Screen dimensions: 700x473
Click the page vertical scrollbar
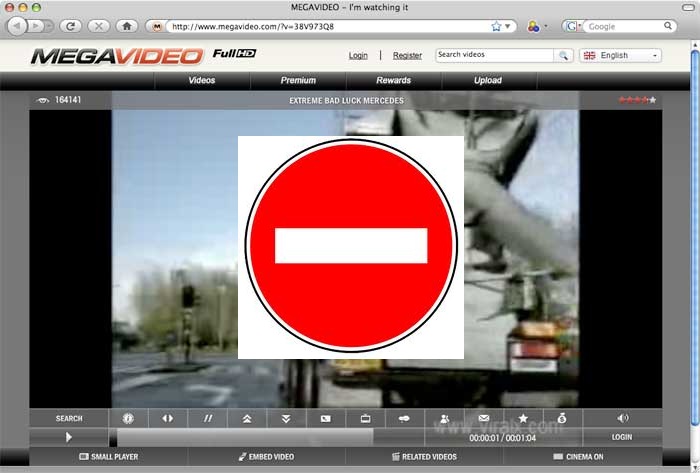pyautogui.click(x=695, y=236)
